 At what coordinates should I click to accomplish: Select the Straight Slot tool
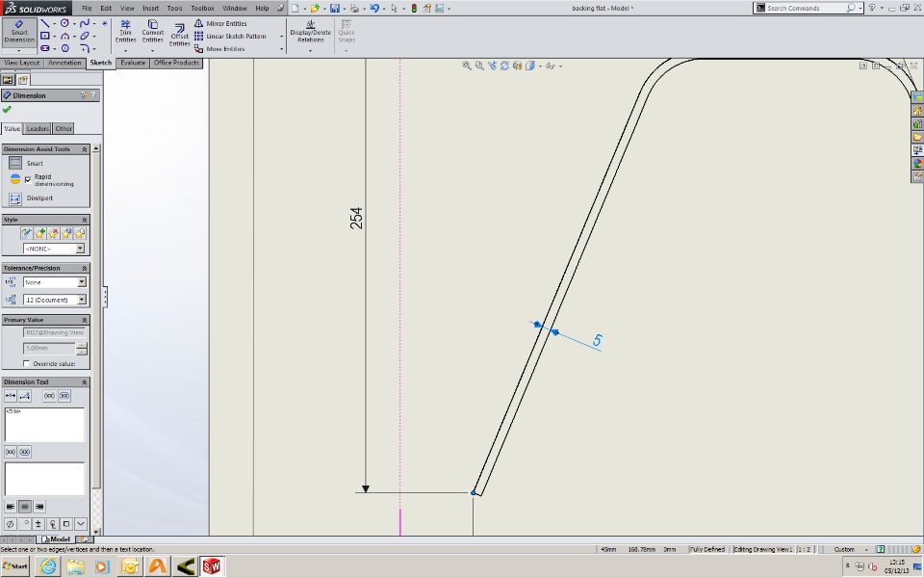click(x=45, y=48)
